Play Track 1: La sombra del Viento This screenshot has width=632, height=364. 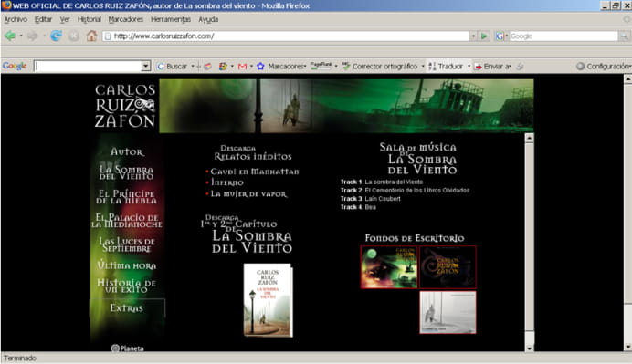[382, 182]
